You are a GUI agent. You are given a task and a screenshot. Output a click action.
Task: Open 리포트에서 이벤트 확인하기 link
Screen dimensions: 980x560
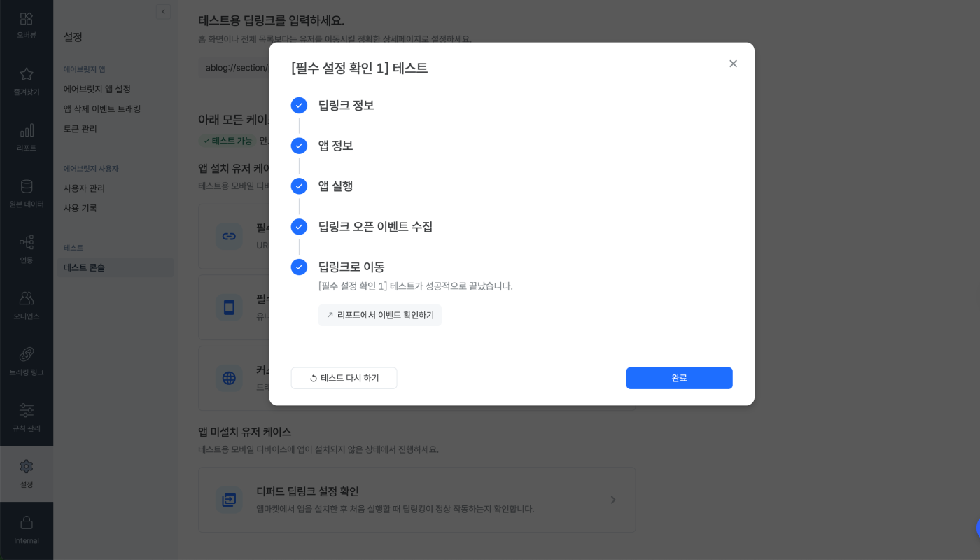pos(380,315)
